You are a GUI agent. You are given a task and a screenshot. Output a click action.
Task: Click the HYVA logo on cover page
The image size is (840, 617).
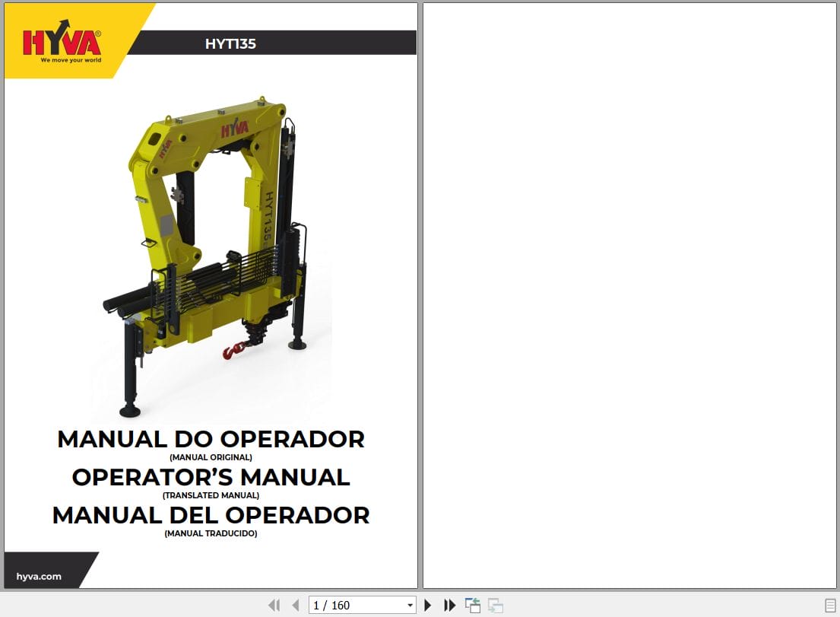click(x=62, y=41)
